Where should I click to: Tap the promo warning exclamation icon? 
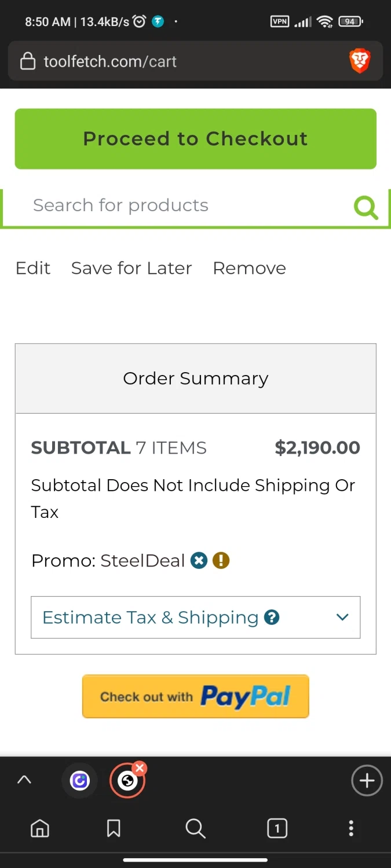[221, 560]
